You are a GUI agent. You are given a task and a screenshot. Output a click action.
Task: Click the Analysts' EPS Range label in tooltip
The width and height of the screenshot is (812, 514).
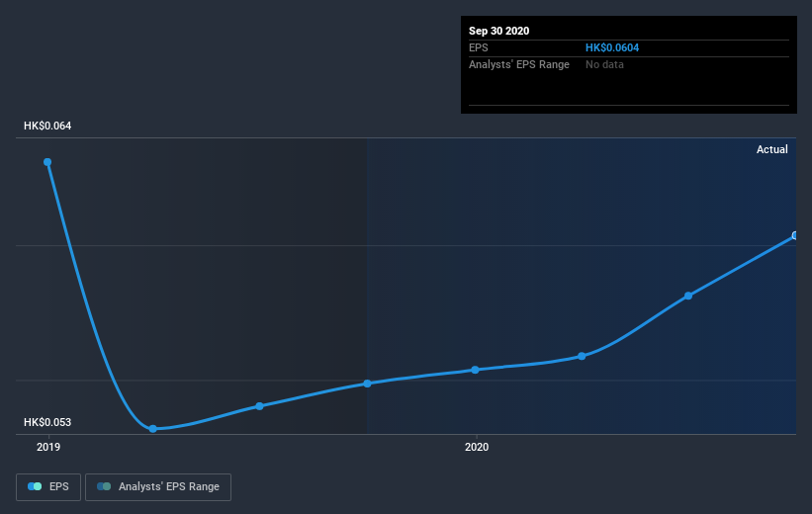tap(519, 64)
